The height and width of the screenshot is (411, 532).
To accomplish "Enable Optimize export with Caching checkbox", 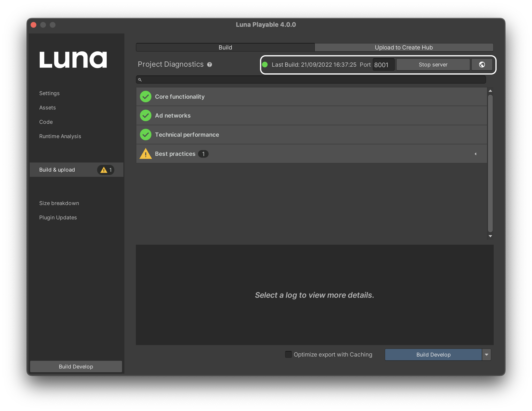I will [288, 354].
